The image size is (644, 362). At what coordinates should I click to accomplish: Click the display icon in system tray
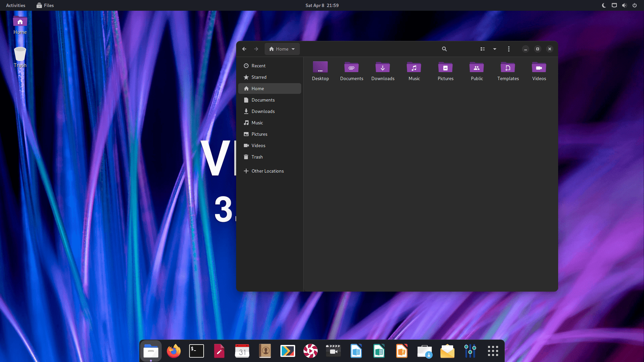614,5
